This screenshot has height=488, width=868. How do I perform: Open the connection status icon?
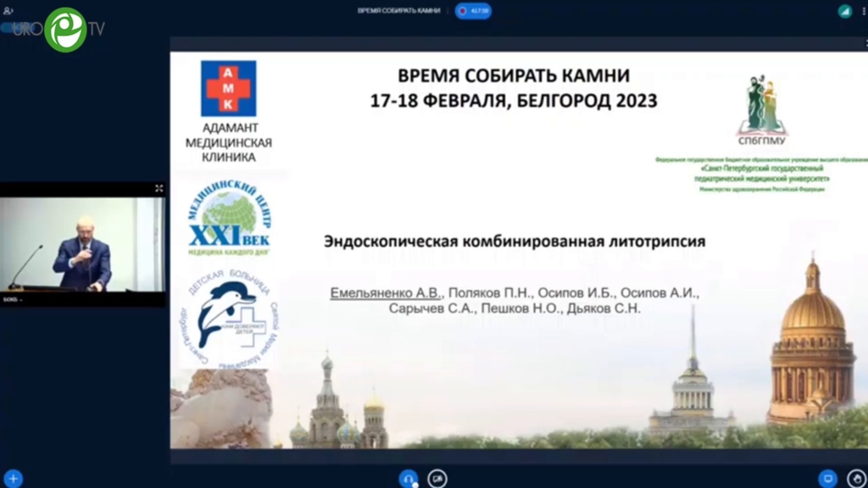coord(844,11)
